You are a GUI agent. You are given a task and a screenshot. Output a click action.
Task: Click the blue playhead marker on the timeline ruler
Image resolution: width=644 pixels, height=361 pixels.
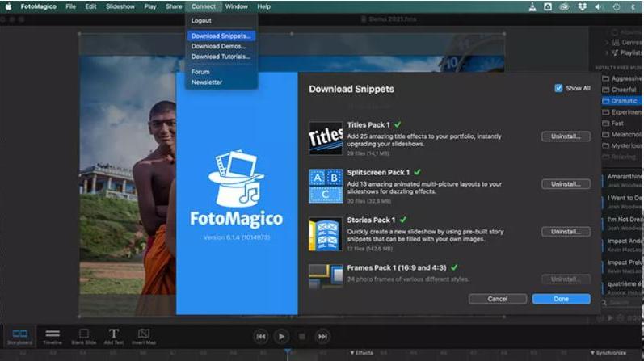[x=288, y=352]
